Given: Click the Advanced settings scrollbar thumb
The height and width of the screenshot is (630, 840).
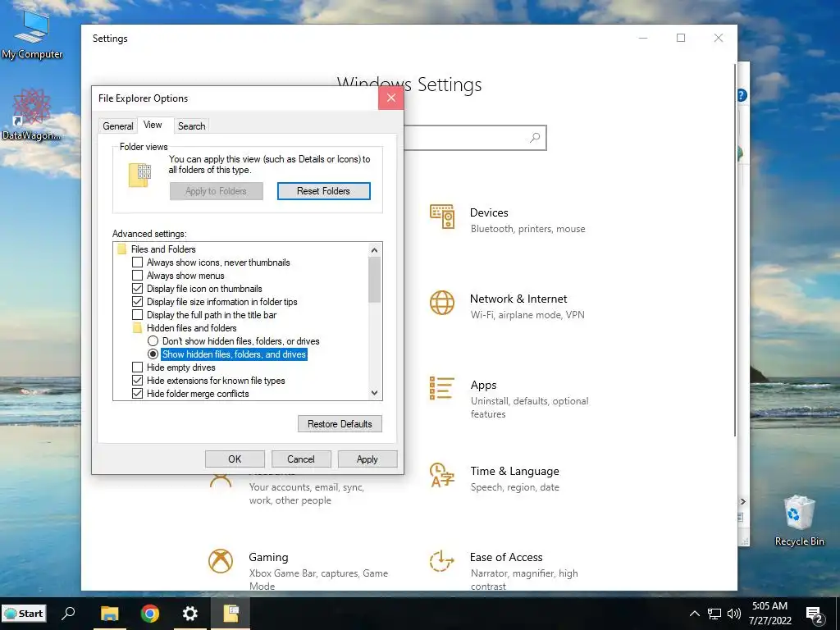Looking at the screenshot, I should pos(374,280).
